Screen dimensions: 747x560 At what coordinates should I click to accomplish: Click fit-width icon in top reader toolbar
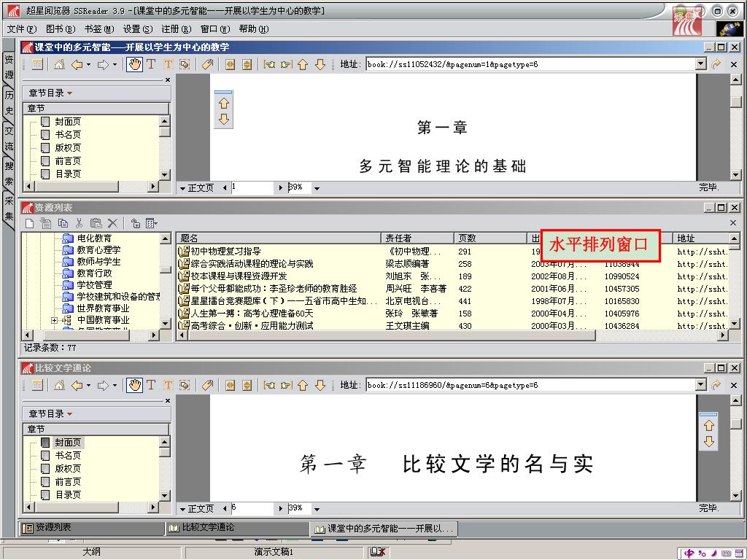click(230, 64)
